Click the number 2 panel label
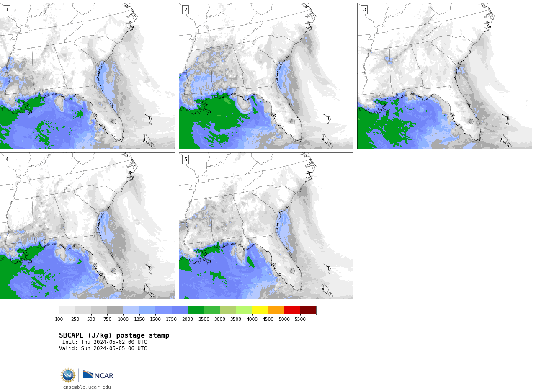Image resolution: width=536 pixels, height=392 pixels. (x=186, y=10)
